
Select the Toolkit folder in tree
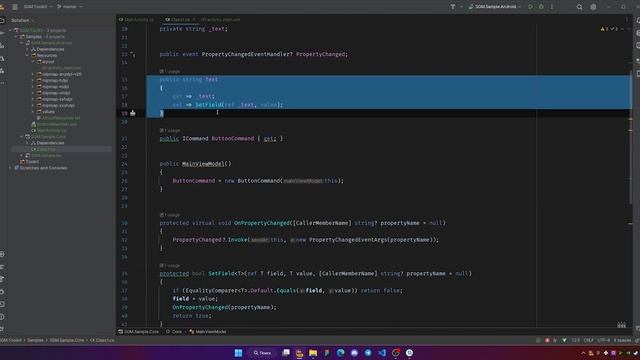click(x=29, y=162)
